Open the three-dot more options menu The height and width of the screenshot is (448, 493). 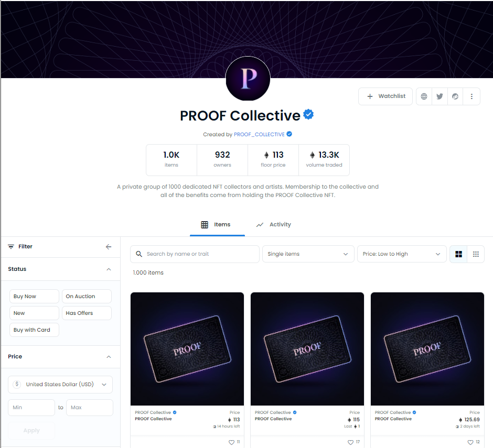[x=471, y=96]
